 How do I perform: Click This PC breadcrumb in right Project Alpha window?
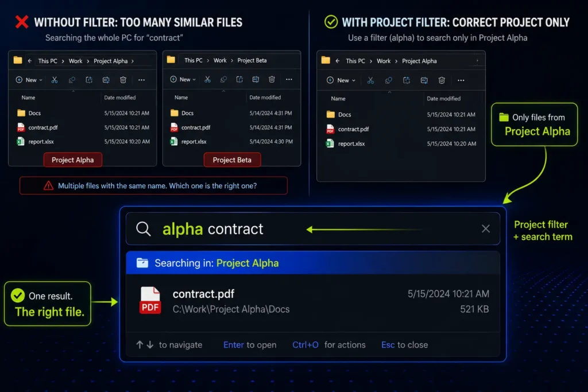[355, 61]
